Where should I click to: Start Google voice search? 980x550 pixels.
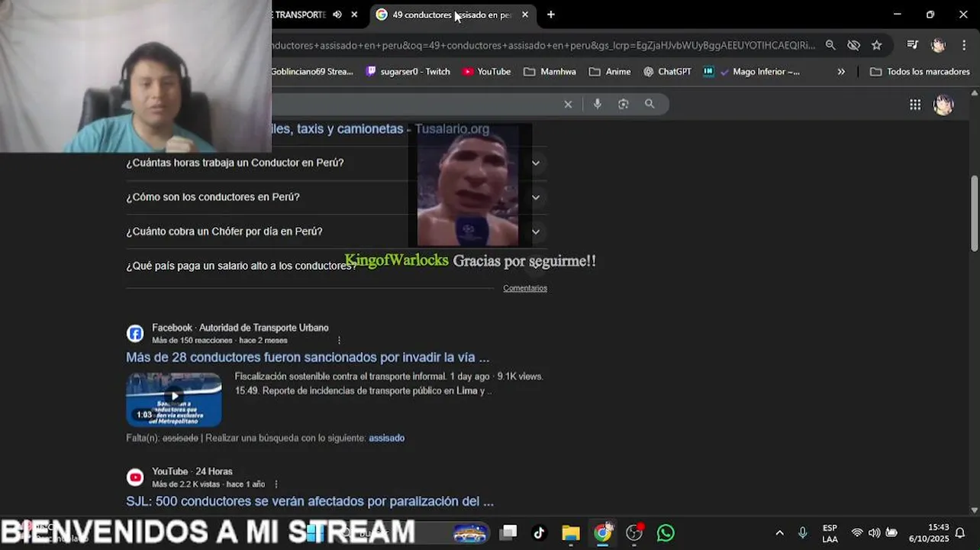tap(597, 104)
